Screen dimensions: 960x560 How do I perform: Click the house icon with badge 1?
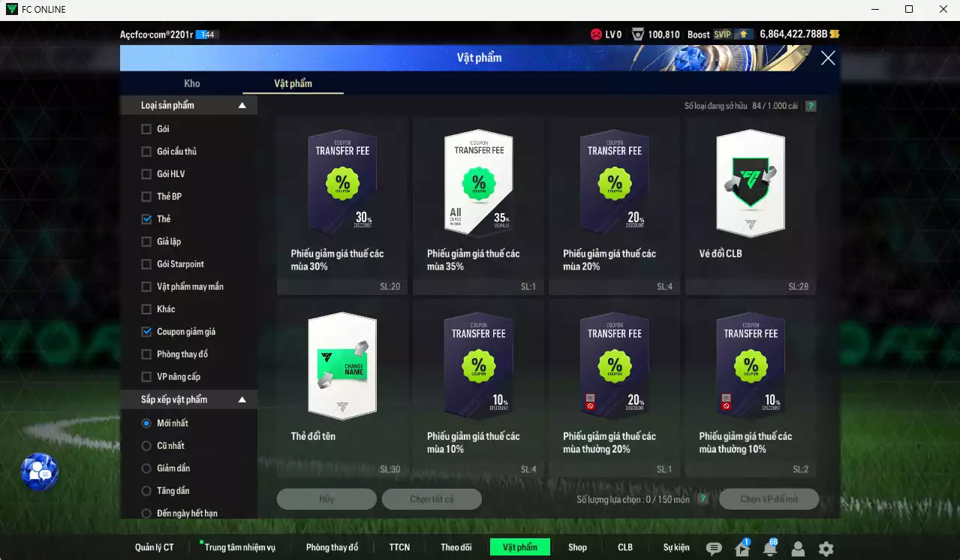[x=742, y=549]
